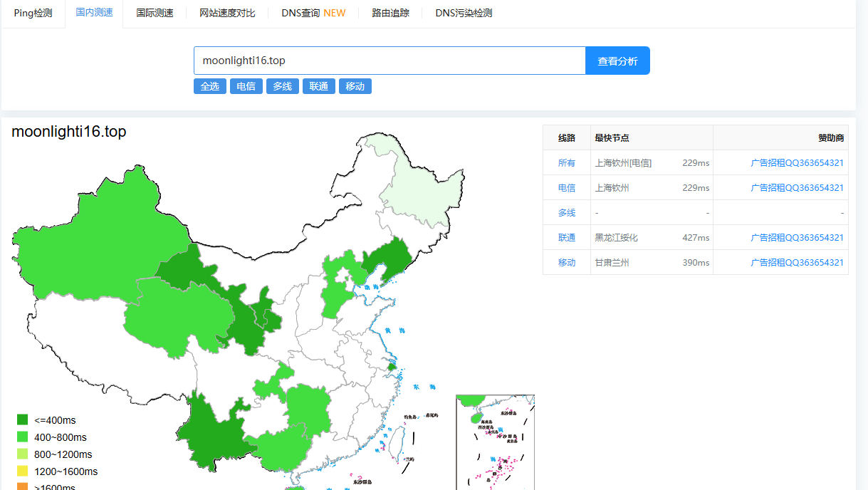Click the 427ms value in the 联通 row
The image size is (868, 490).
coord(696,238)
